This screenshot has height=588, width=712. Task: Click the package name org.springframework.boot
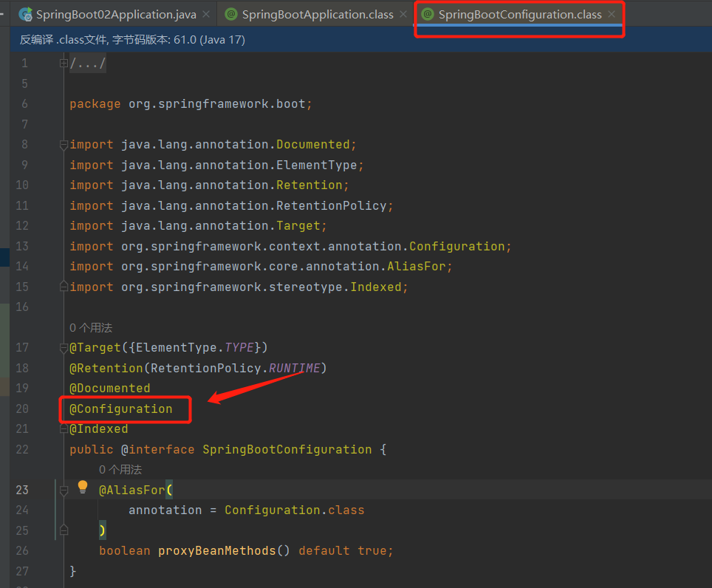[x=217, y=104]
